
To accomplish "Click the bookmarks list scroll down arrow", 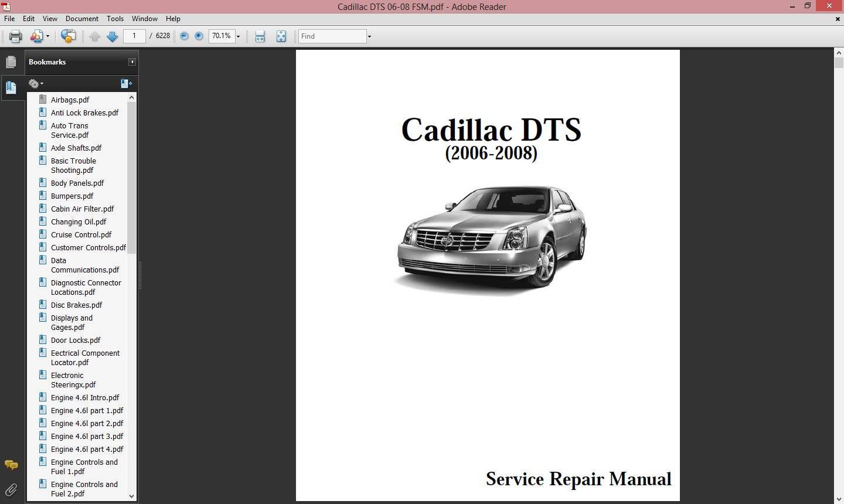I will pos(131,496).
